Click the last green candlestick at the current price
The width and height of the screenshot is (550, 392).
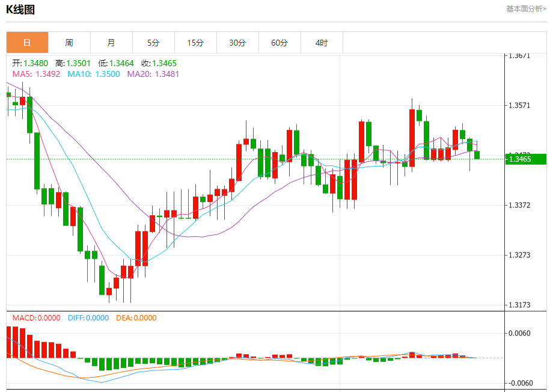(477, 155)
